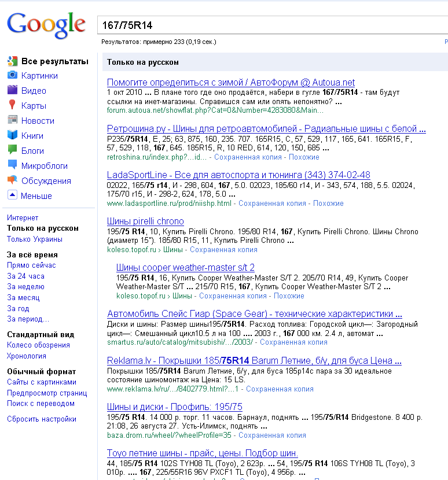Open result Шины cooper weather-master s/t 2
Screen dimensions: 448x480
[x=185, y=267]
